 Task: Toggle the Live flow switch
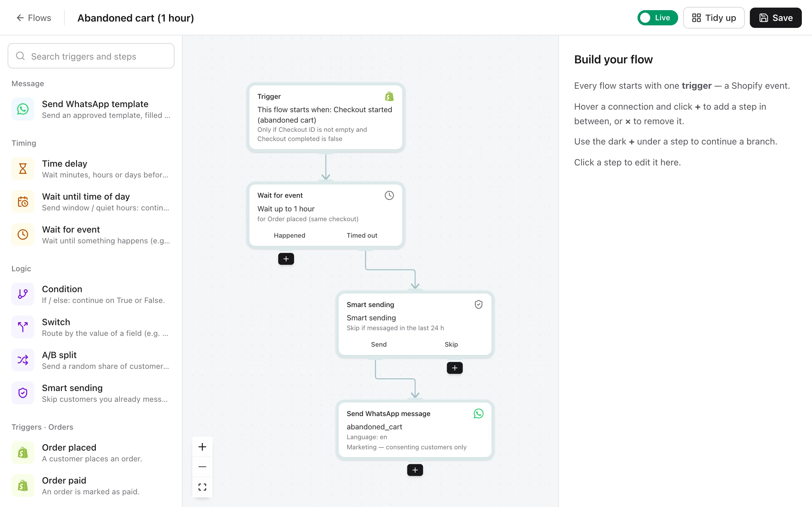point(657,18)
